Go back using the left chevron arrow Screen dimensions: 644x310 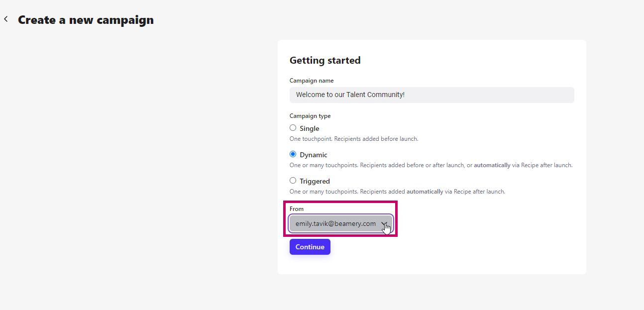point(6,19)
